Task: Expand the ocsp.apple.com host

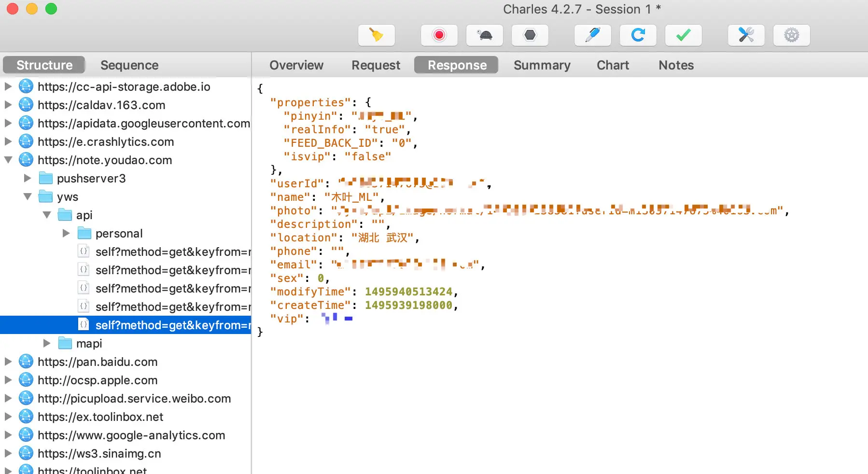Action: (8, 380)
